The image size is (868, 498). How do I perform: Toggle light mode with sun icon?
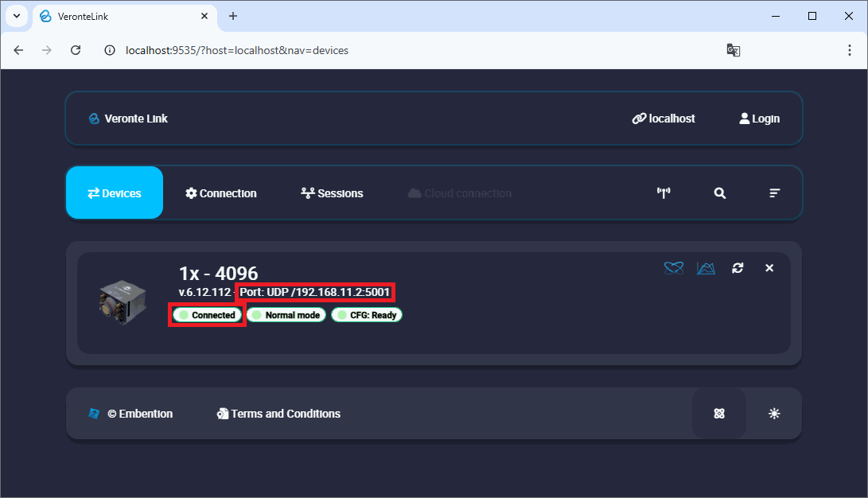click(774, 414)
